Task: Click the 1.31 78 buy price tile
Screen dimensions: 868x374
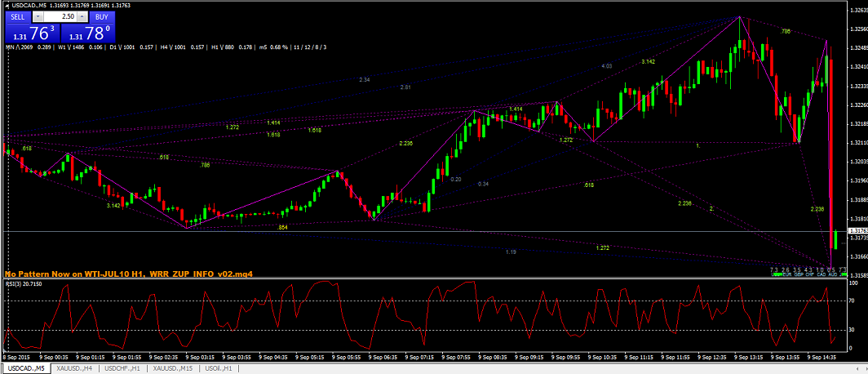Action: click(87, 33)
